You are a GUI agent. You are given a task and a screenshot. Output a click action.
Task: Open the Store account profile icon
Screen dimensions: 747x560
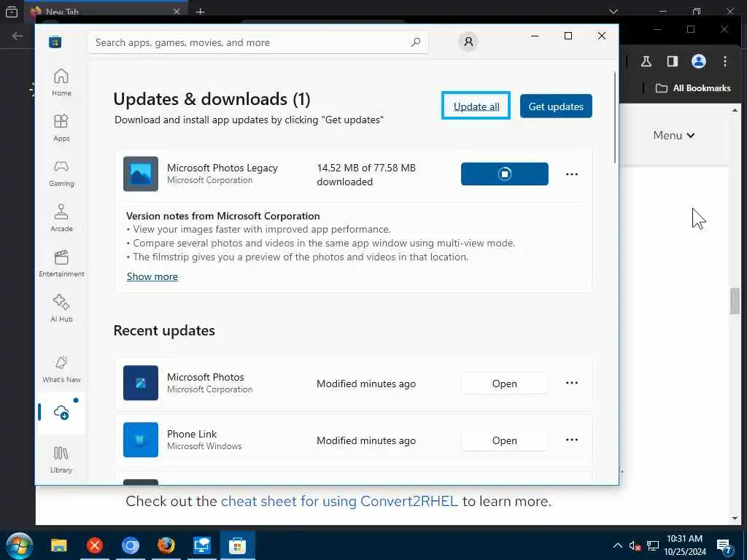tap(468, 42)
